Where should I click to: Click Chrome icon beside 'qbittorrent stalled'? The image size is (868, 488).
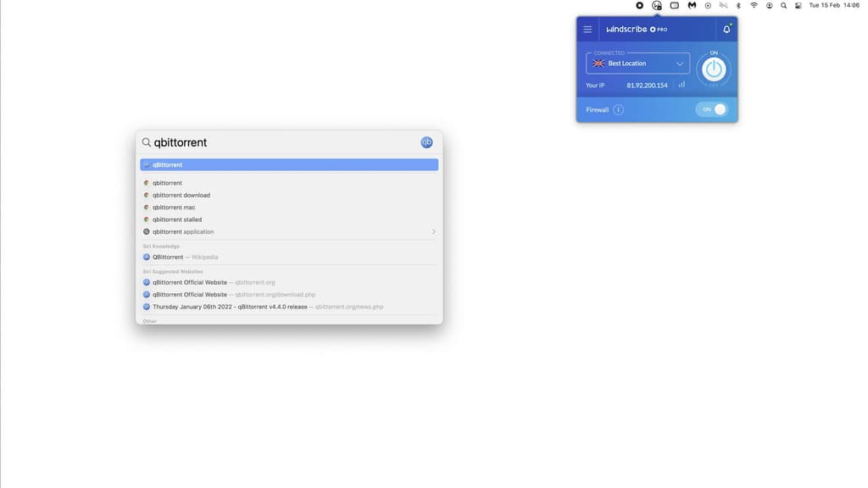click(146, 219)
